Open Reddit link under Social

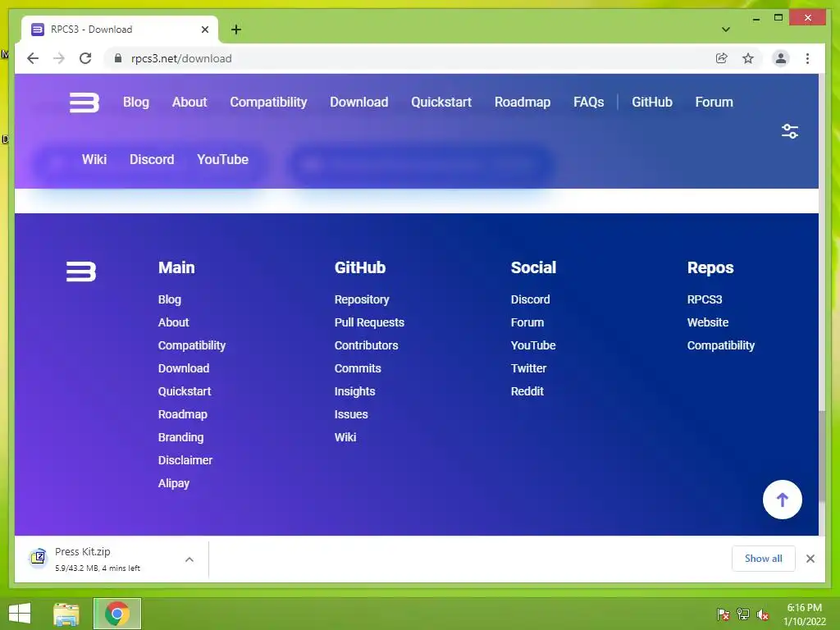pyautogui.click(x=527, y=391)
